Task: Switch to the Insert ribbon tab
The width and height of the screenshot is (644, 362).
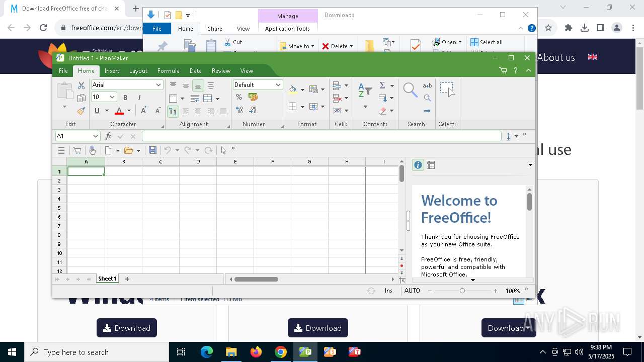Action: coord(112,71)
